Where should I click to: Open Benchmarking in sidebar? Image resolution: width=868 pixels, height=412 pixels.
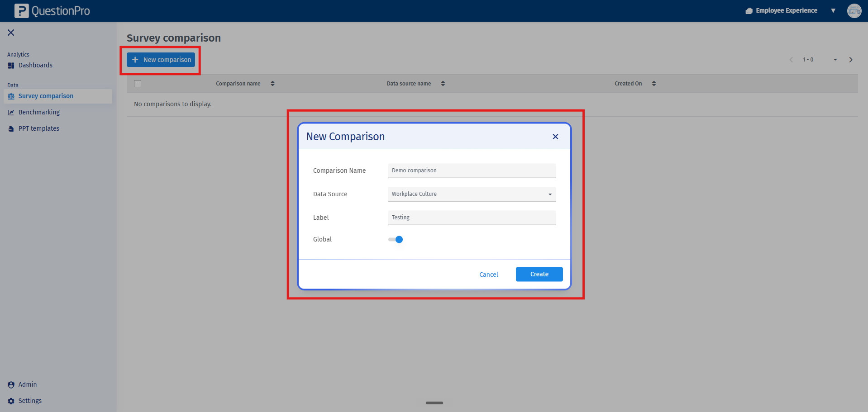pos(39,113)
